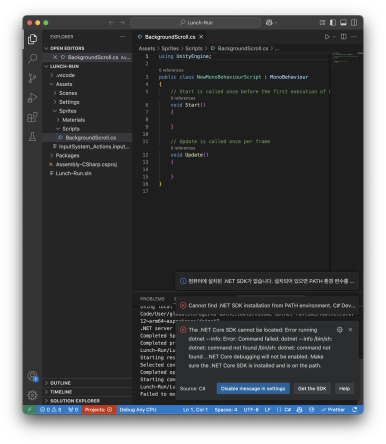Click the Projects error status item
This screenshot has width=386, height=444.
98,410
